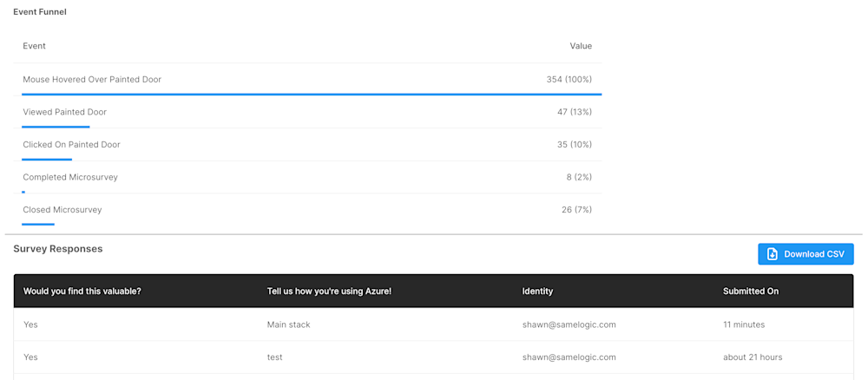
Task: Select the Viewed Painted Door event
Action: 65,112
